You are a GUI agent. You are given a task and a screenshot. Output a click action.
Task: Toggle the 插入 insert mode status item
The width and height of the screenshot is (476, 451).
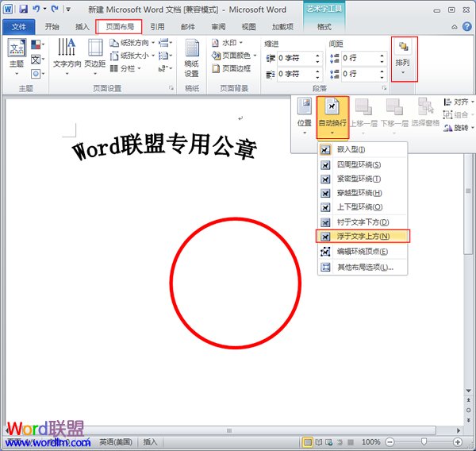[x=150, y=442]
